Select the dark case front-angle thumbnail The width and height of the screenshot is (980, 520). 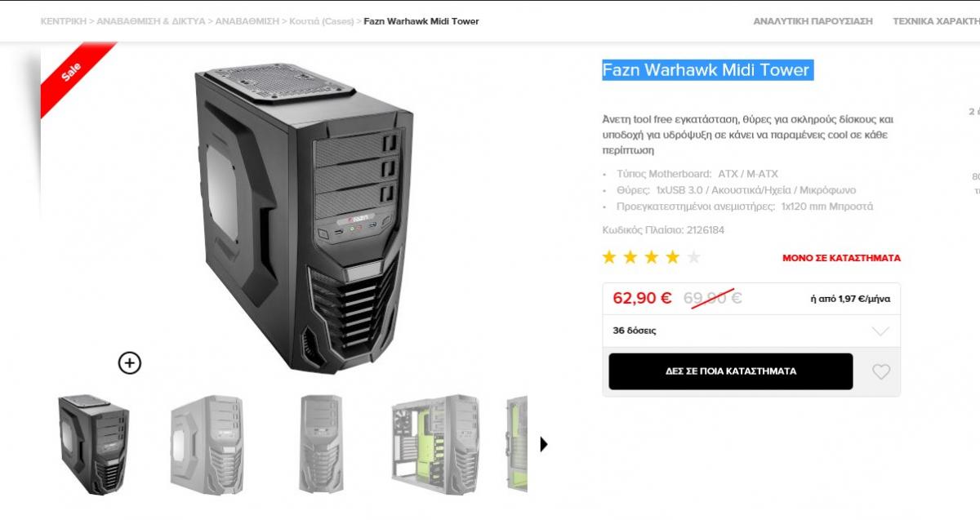[93, 445]
